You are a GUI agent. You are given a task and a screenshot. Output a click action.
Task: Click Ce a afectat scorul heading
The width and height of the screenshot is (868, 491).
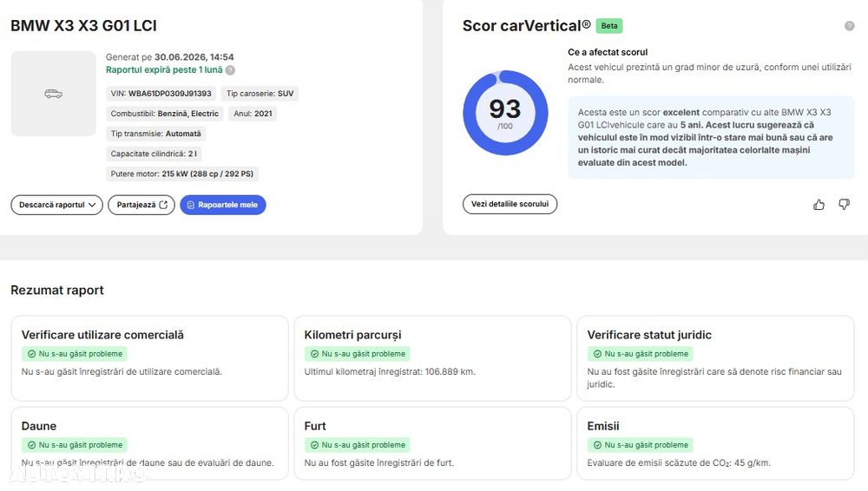point(608,52)
